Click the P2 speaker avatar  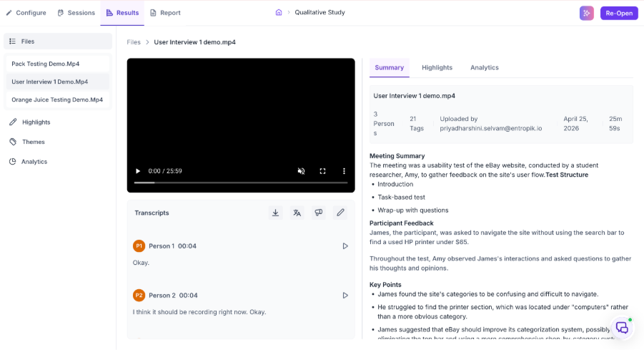(x=139, y=296)
